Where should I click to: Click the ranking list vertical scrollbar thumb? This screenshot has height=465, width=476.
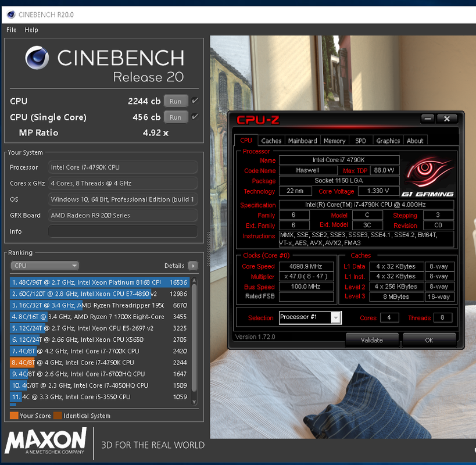(194, 338)
